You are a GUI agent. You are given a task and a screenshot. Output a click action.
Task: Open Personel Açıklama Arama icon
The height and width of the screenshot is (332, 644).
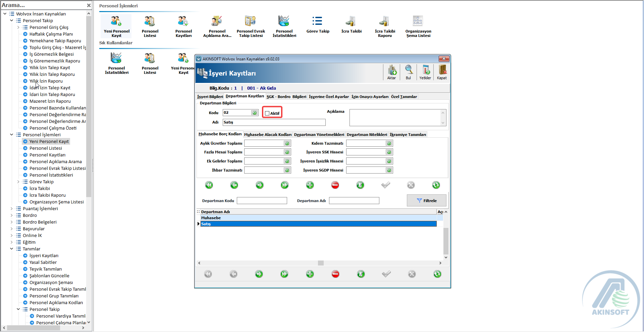[217, 27]
